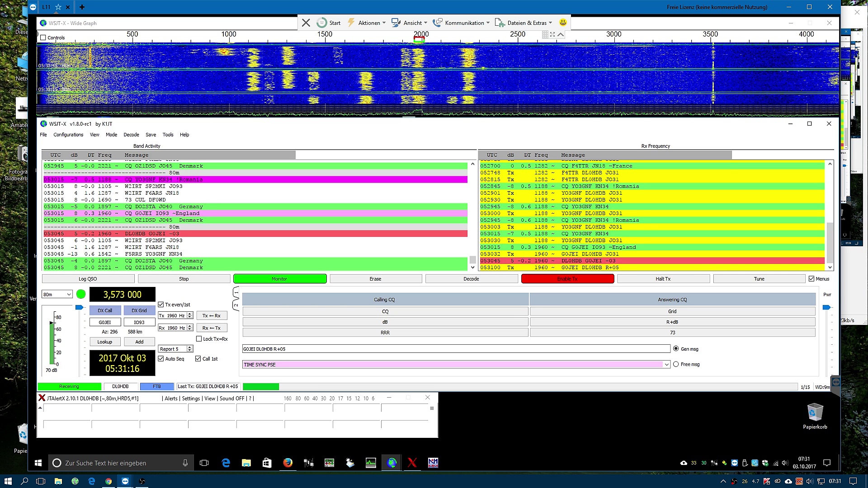
Task: Click the fullscreen icon in the remote toolbar
Action: pyautogui.click(x=552, y=34)
